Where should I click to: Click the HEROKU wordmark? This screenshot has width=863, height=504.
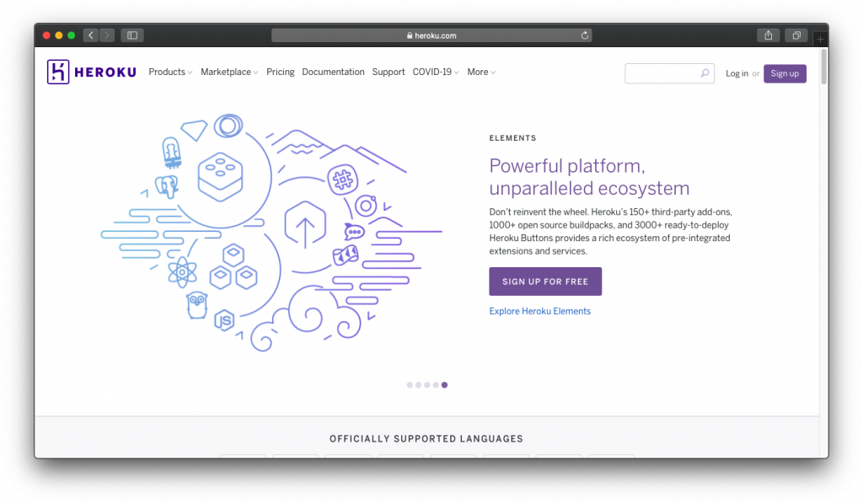click(105, 72)
